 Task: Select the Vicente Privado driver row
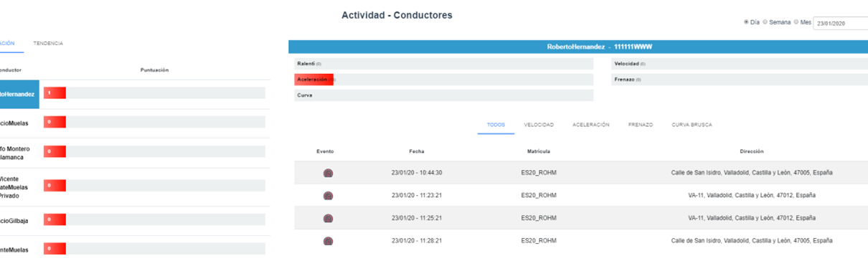point(135,187)
